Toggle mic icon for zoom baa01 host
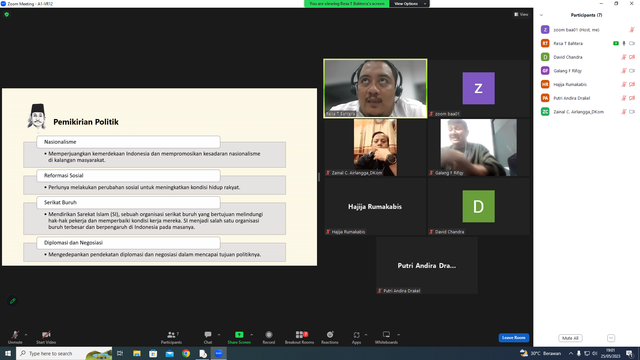The width and height of the screenshot is (640, 360). click(x=632, y=30)
